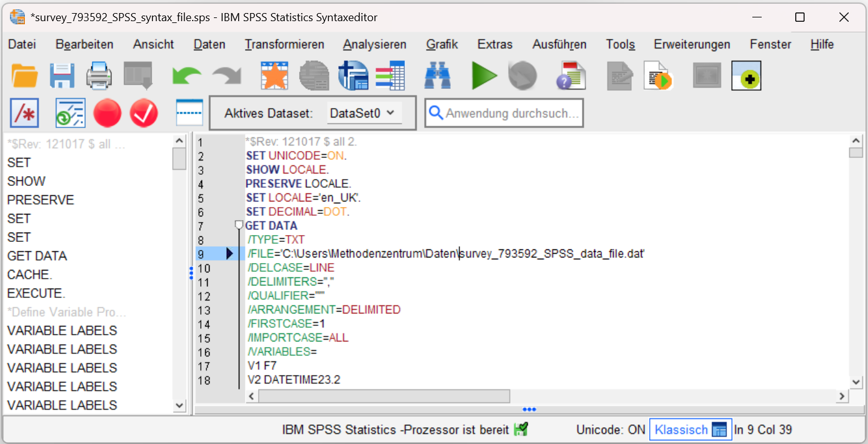Save the syntax file with disk icon

62,75
